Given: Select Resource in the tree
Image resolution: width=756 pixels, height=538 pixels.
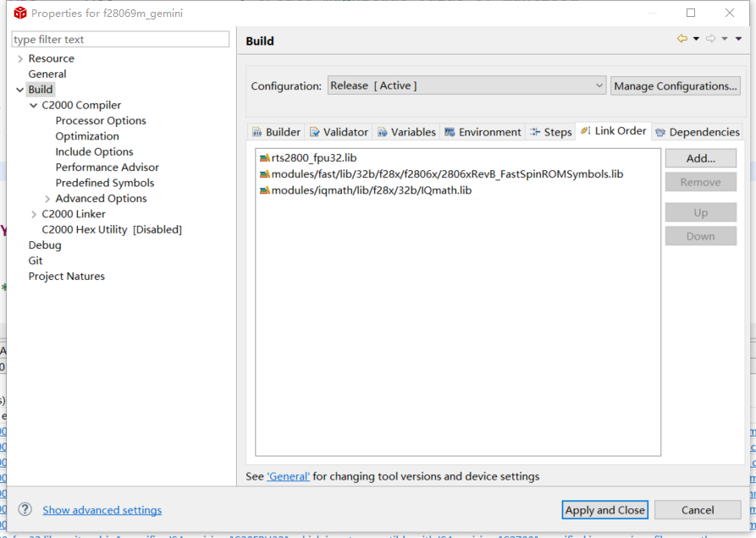Looking at the screenshot, I should pos(51,58).
